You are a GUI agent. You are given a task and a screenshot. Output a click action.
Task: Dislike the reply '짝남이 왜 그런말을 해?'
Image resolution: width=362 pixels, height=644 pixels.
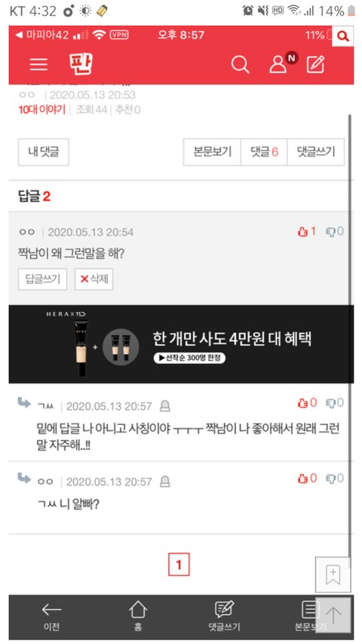pyautogui.click(x=335, y=232)
